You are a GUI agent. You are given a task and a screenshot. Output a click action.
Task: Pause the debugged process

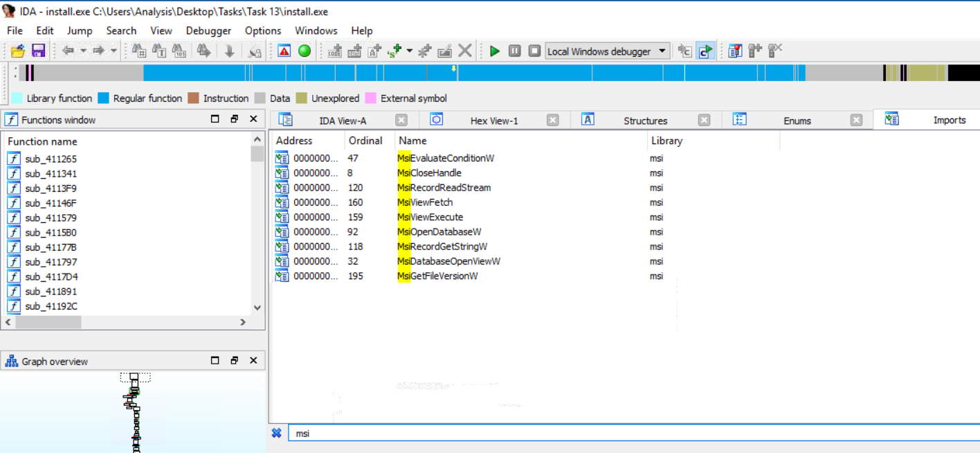point(514,51)
